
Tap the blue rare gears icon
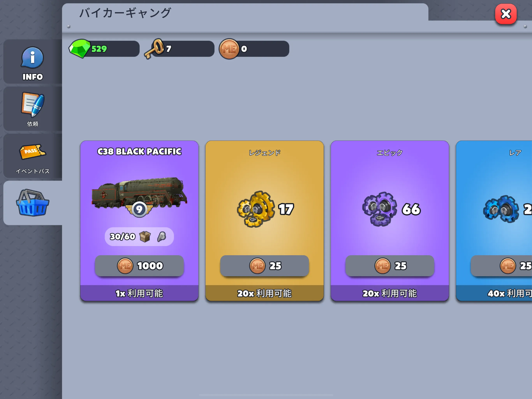click(501, 209)
